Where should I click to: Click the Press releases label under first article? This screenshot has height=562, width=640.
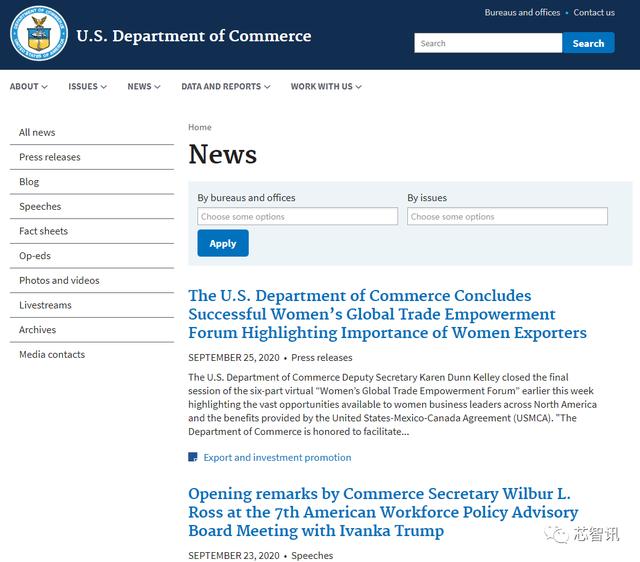tap(322, 358)
